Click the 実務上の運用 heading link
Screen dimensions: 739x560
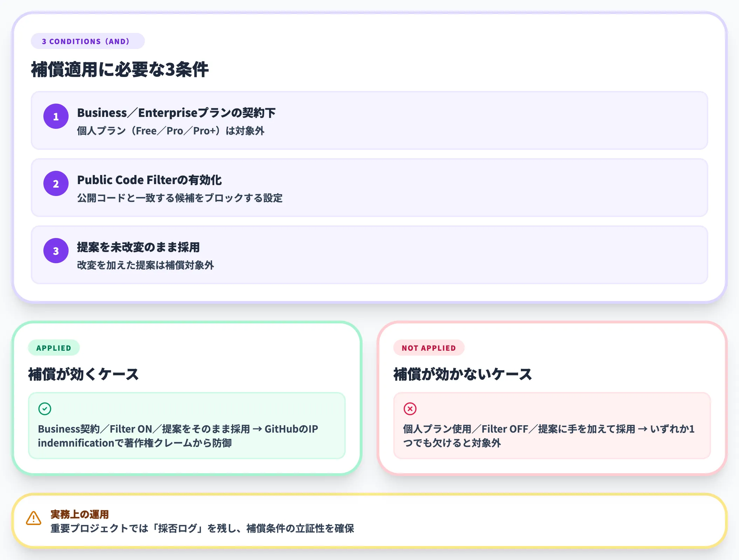tap(79, 514)
